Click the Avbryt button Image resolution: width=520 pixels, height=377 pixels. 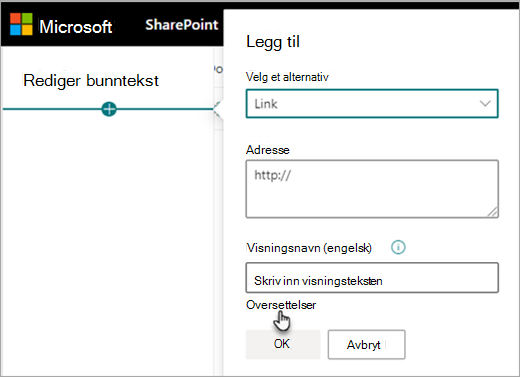[366, 344]
